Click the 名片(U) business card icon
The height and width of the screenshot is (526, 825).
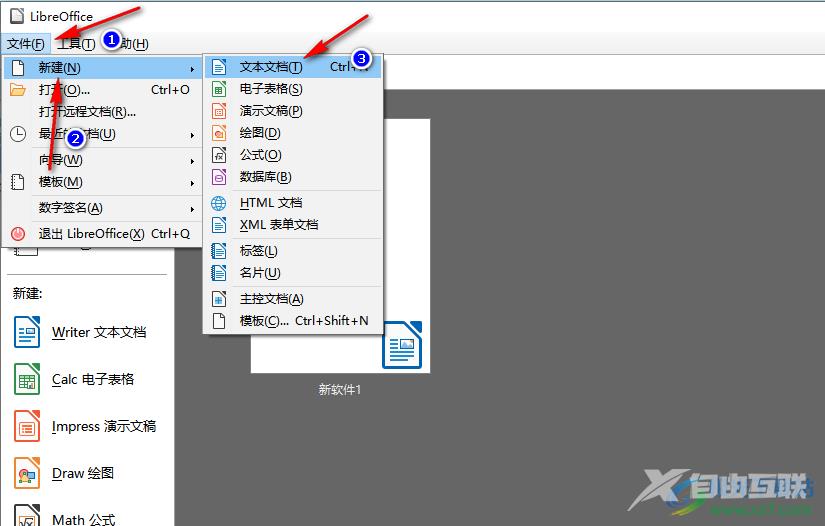219,273
